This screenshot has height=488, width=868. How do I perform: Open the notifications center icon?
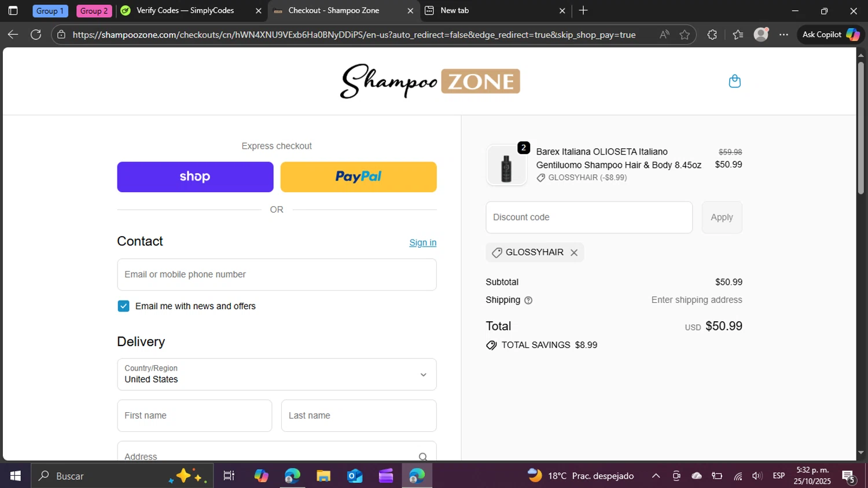(x=848, y=476)
